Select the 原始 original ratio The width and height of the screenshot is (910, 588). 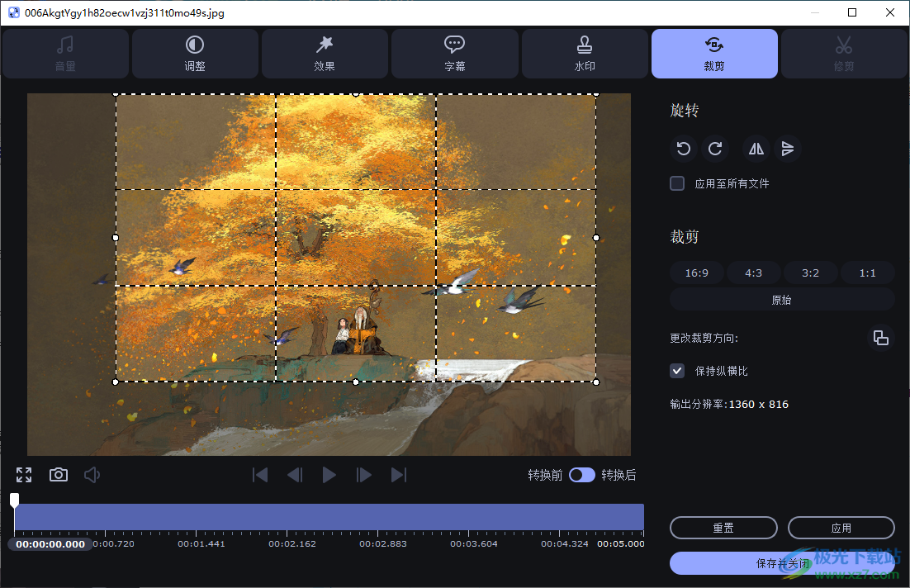click(782, 300)
